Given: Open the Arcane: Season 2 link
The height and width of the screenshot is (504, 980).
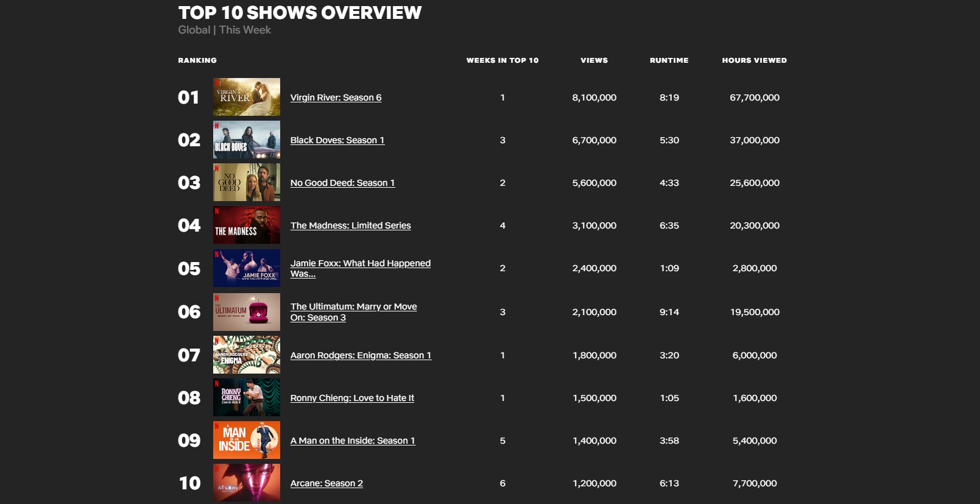Looking at the screenshot, I should click(326, 483).
